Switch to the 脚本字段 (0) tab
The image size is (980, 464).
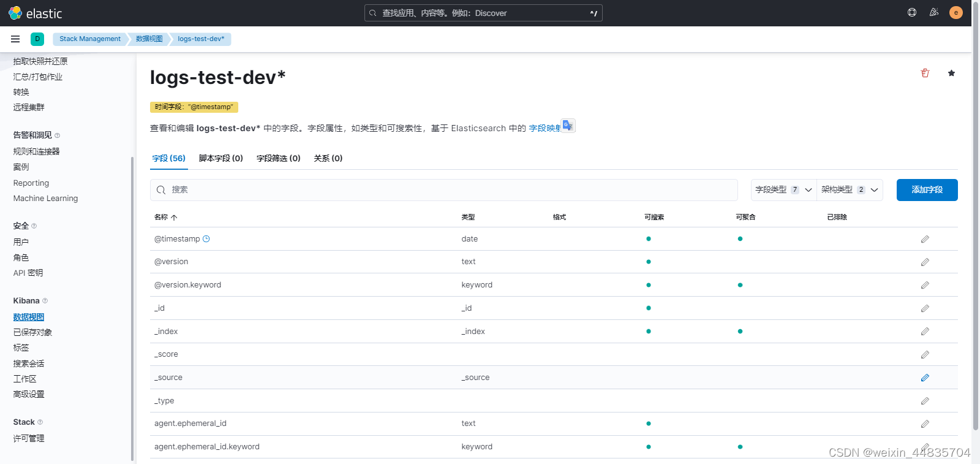tap(221, 158)
